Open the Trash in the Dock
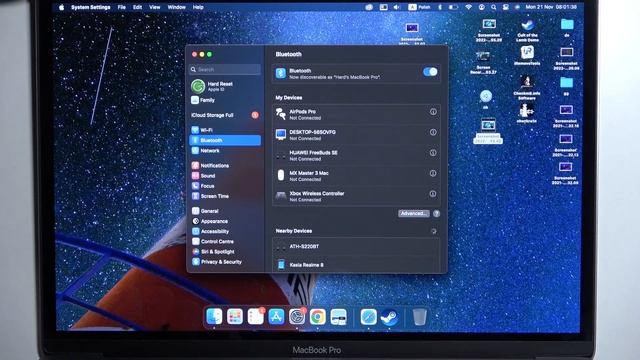The width and height of the screenshot is (640, 360). click(419, 316)
